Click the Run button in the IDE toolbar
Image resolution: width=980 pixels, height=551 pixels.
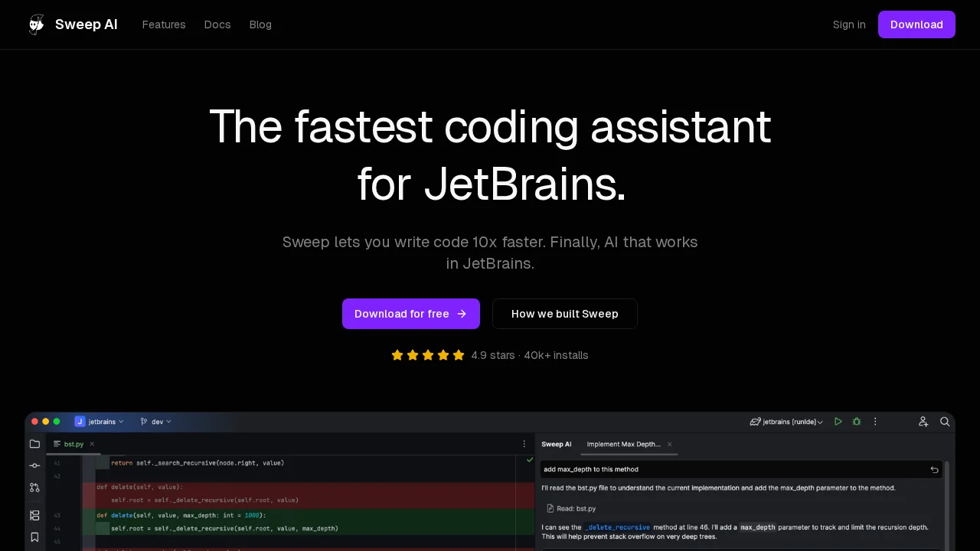pos(838,422)
